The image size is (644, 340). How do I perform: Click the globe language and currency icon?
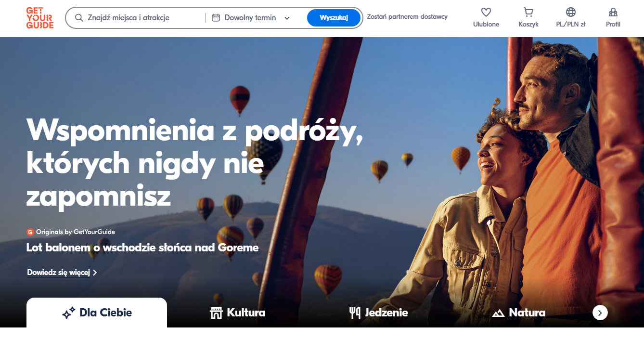click(570, 13)
